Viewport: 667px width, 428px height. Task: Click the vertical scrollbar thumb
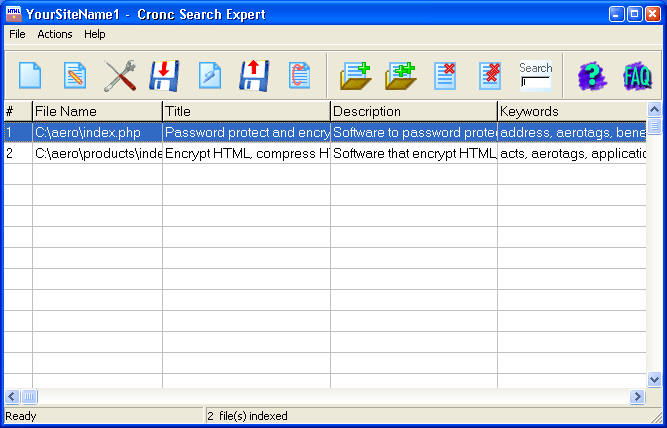coord(654,126)
